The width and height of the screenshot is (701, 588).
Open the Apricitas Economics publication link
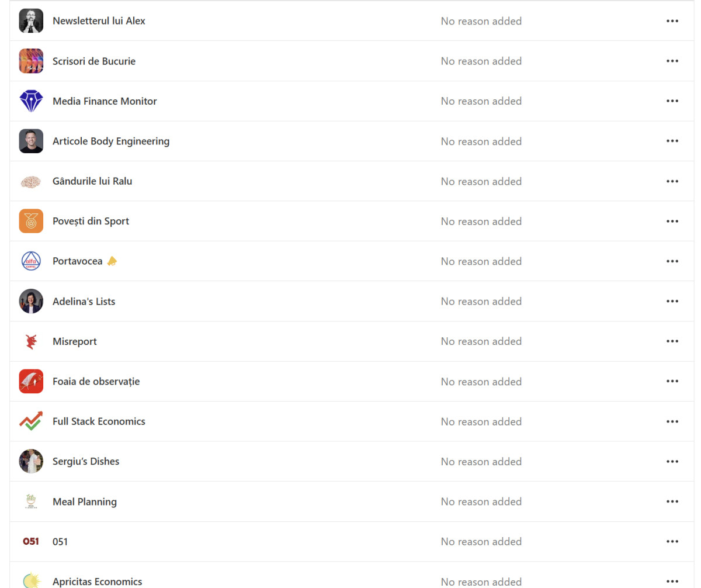coord(97,582)
